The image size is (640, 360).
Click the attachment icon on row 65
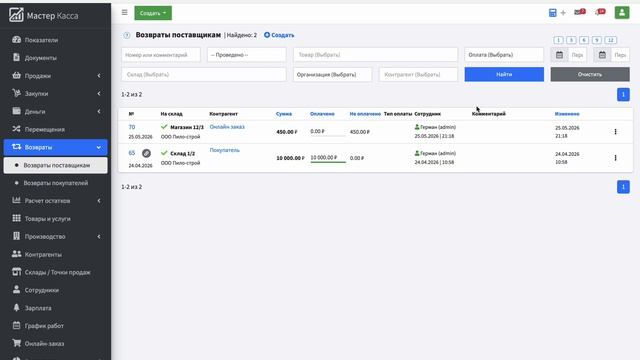coord(146,153)
